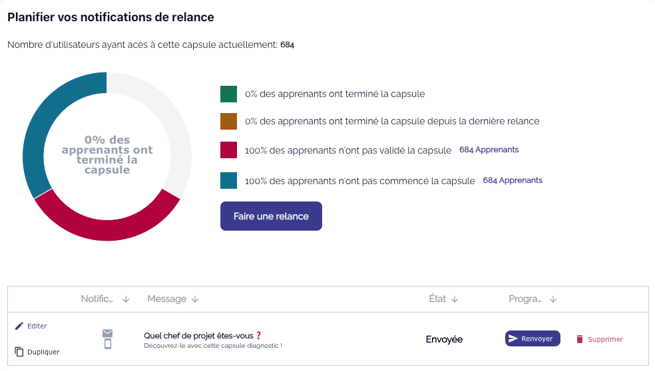Screen dimensions: 655x371
Task: Click the legend text about depuis la dernière relance
Action: pos(392,121)
